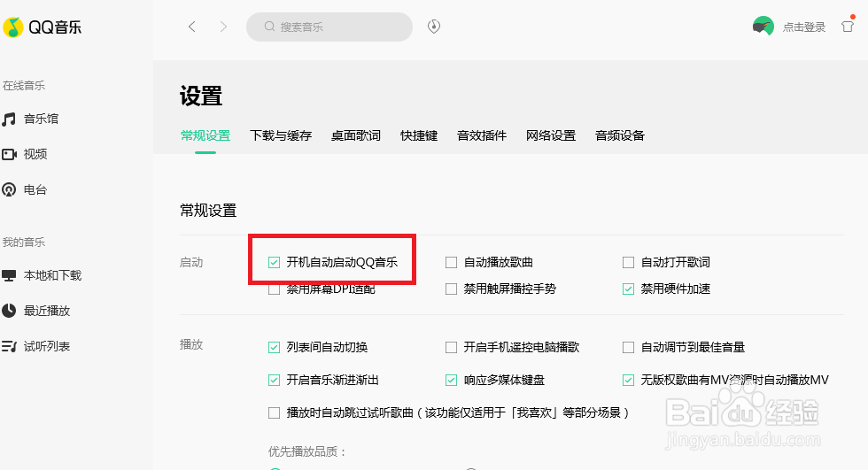Disable 开机自动启动QQ音乐 checkbox

(x=275, y=262)
